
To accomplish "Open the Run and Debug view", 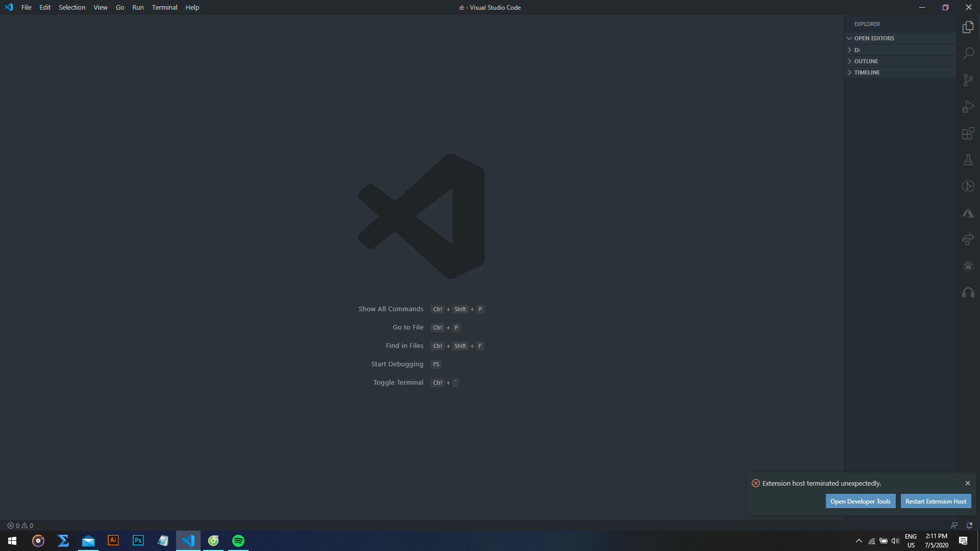I will (x=968, y=107).
